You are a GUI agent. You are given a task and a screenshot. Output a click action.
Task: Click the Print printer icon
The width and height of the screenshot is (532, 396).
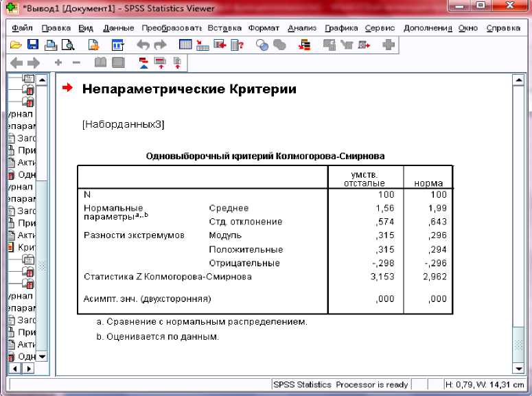(x=51, y=45)
